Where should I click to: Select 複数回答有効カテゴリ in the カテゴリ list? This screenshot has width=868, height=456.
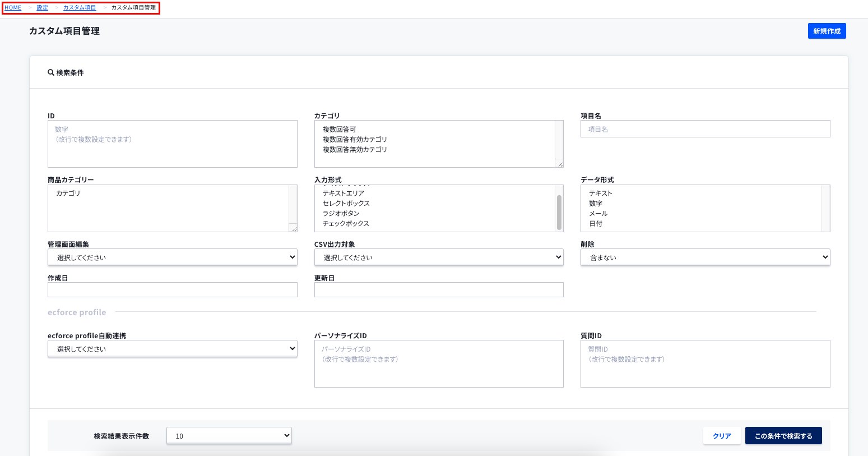pos(355,140)
